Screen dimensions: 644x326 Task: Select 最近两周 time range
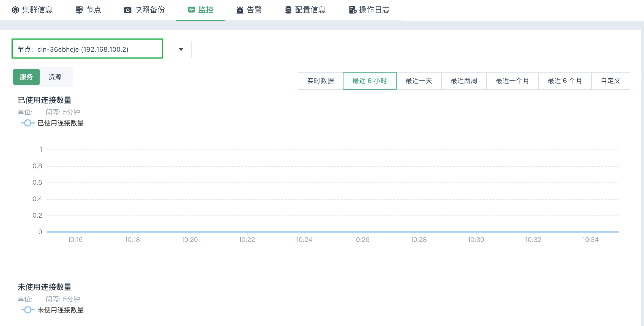coord(464,81)
